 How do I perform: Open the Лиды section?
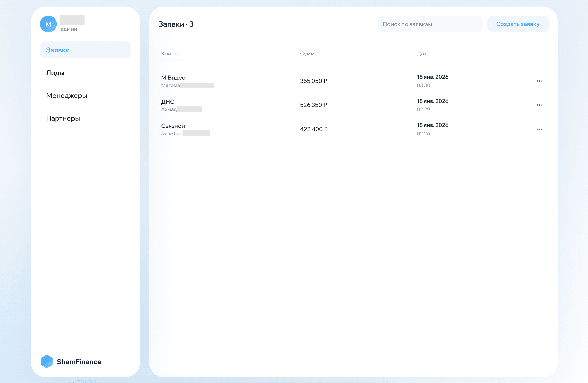coord(55,73)
